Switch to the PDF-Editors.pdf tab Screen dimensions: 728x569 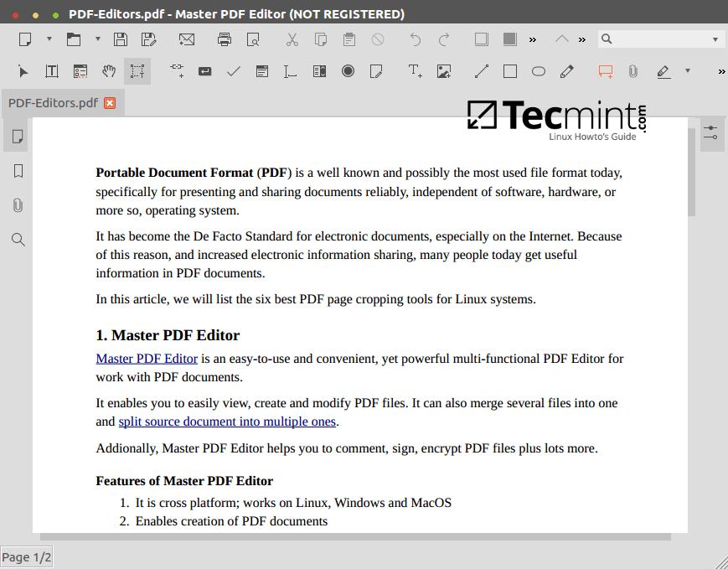click(54, 102)
